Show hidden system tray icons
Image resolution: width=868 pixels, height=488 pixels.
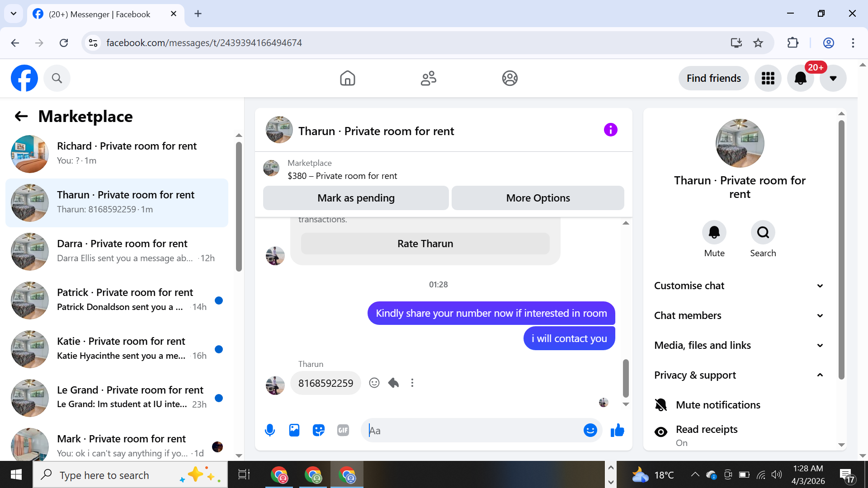(695, 474)
